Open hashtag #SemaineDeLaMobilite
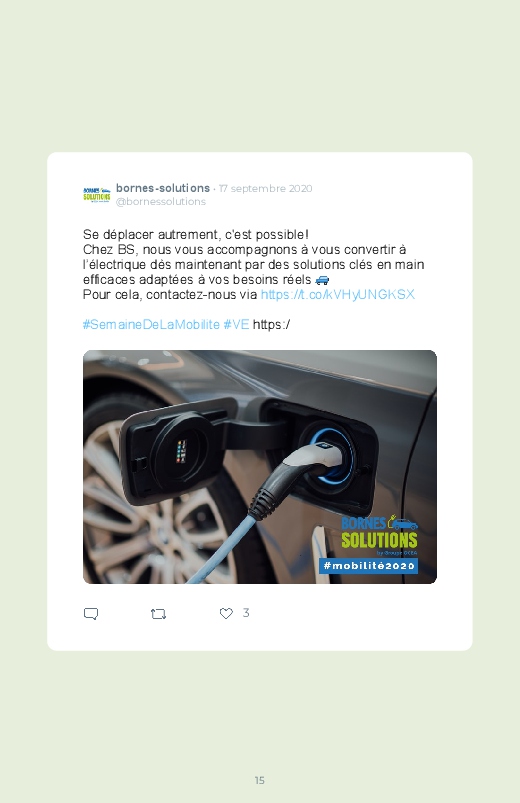 pos(151,325)
